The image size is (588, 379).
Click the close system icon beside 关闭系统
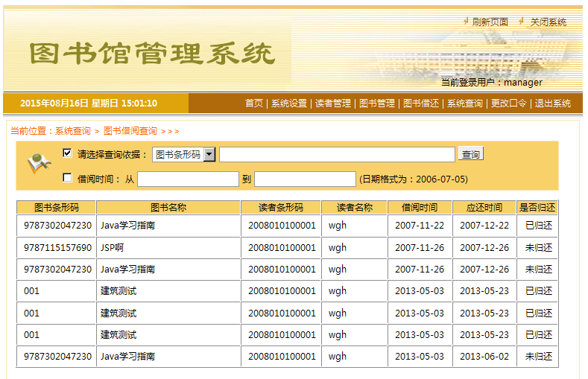(x=521, y=21)
